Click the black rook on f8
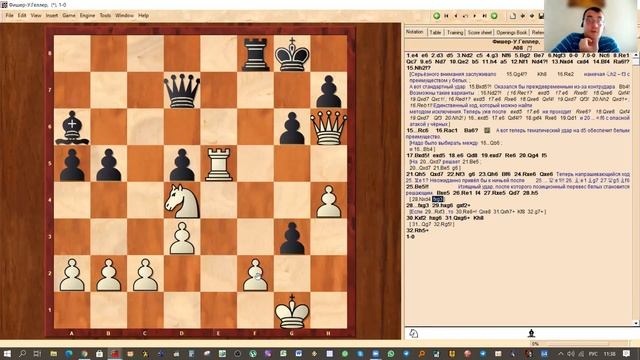 (x=256, y=54)
